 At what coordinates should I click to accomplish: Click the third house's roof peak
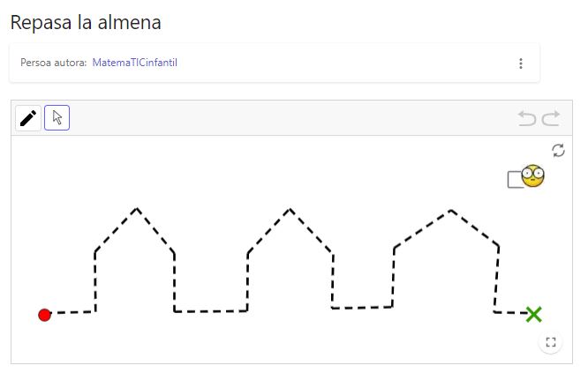pos(451,211)
